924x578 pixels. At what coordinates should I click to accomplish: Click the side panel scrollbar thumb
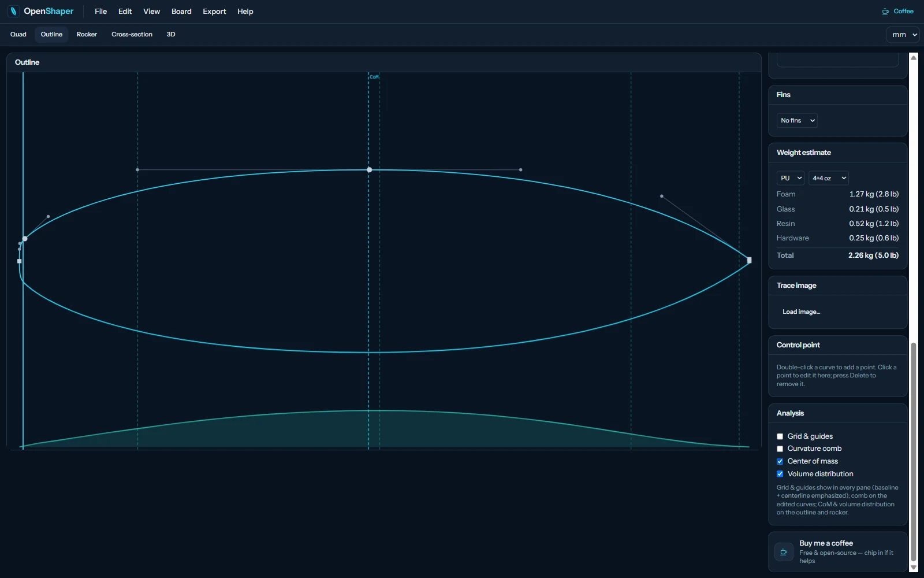tap(914, 452)
